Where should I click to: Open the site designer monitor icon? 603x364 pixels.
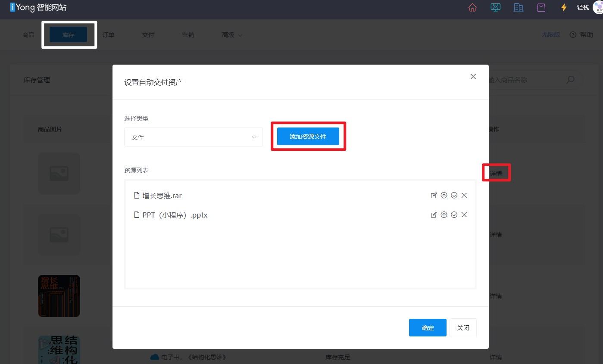coord(495,7)
